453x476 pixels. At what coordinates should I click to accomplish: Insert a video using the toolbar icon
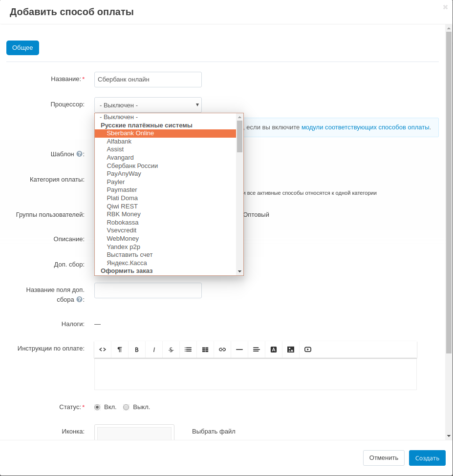point(308,350)
